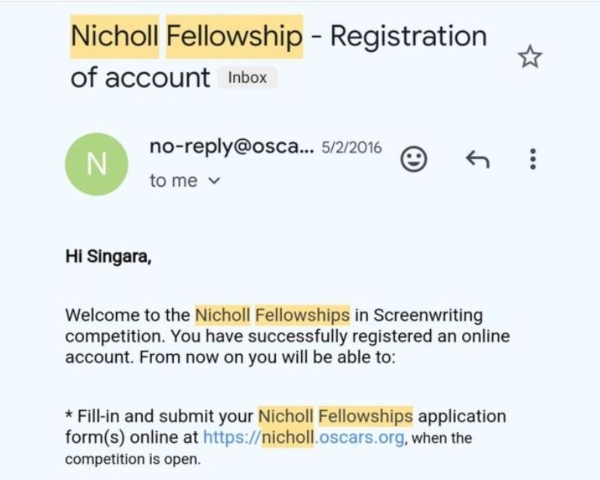Open the three-dot more options menu
Screen dimensions: 600x480
tap(533, 158)
